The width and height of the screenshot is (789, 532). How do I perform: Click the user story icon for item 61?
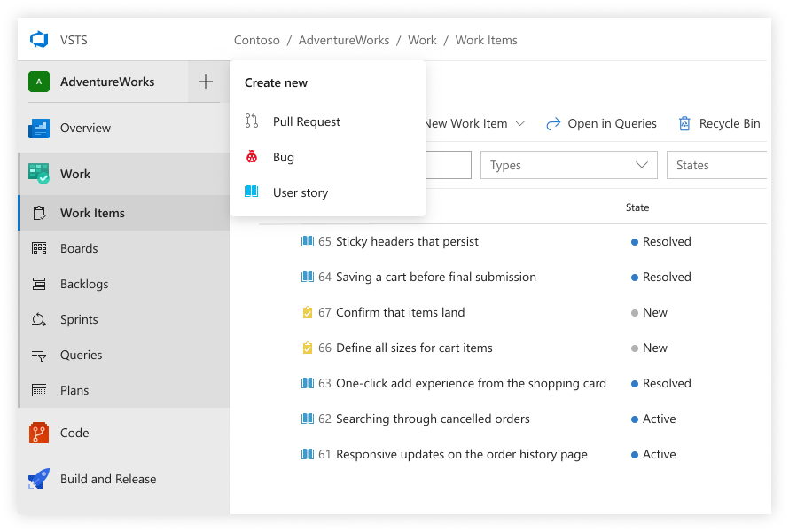308,455
